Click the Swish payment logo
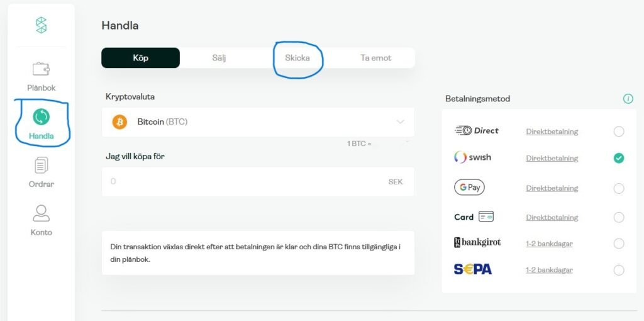This screenshot has width=644, height=321. coord(472,157)
